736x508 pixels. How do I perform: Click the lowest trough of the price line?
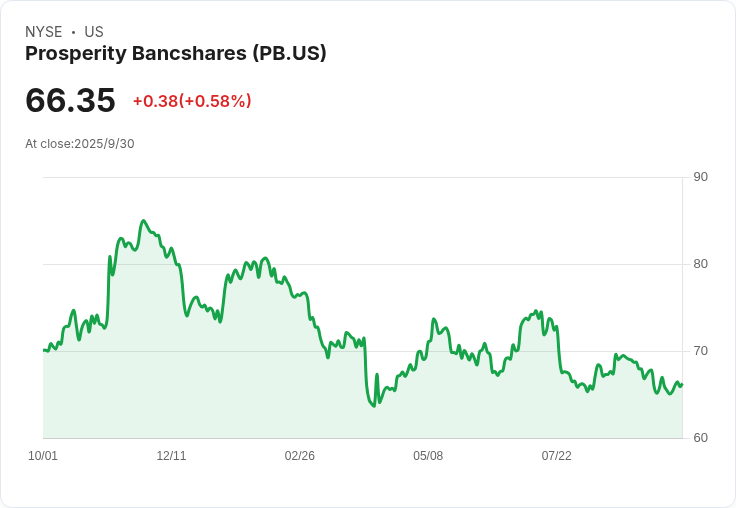click(x=374, y=405)
